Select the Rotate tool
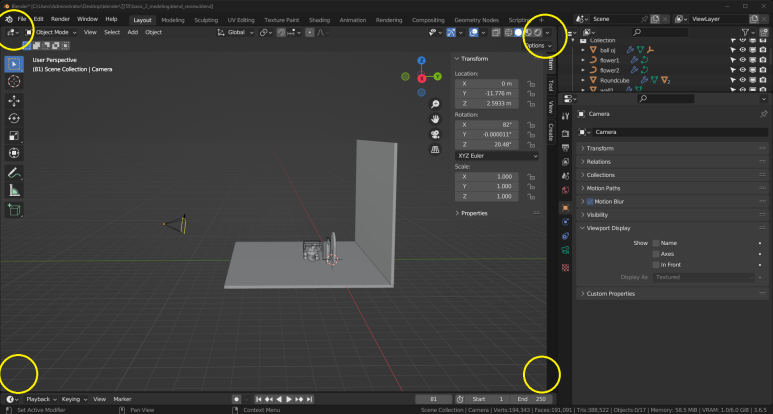The width and height of the screenshot is (773, 414). [x=14, y=118]
